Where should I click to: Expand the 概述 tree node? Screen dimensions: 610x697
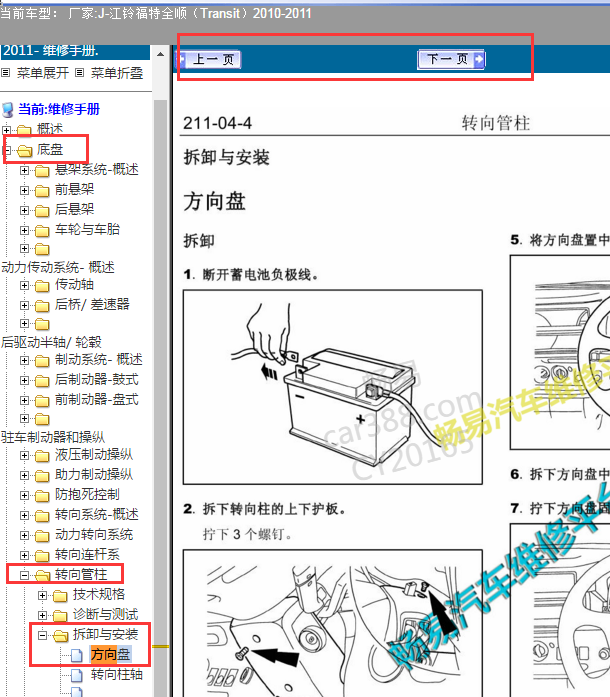coord(6,130)
